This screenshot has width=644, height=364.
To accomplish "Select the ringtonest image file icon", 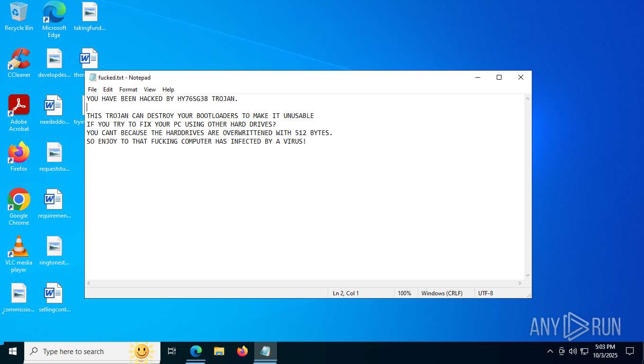I will pos(54,251).
